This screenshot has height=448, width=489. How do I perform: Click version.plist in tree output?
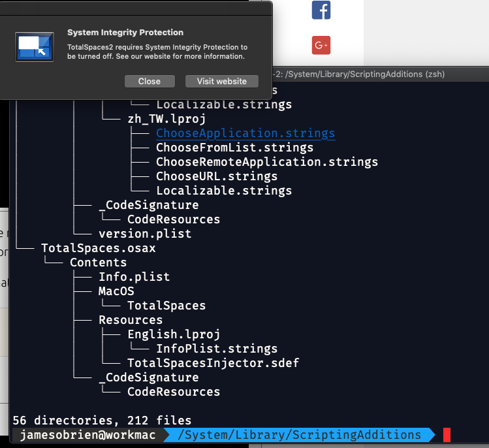click(145, 234)
